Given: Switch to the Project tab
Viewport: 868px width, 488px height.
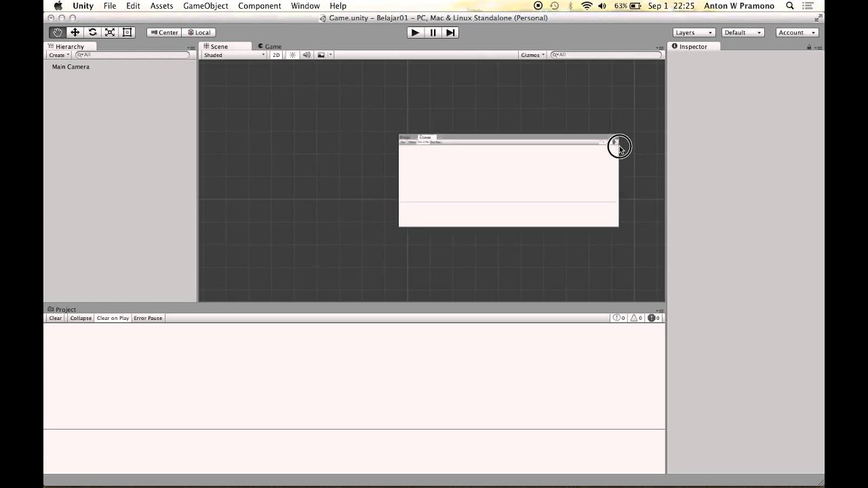Looking at the screenshot, I should point(62,309).
